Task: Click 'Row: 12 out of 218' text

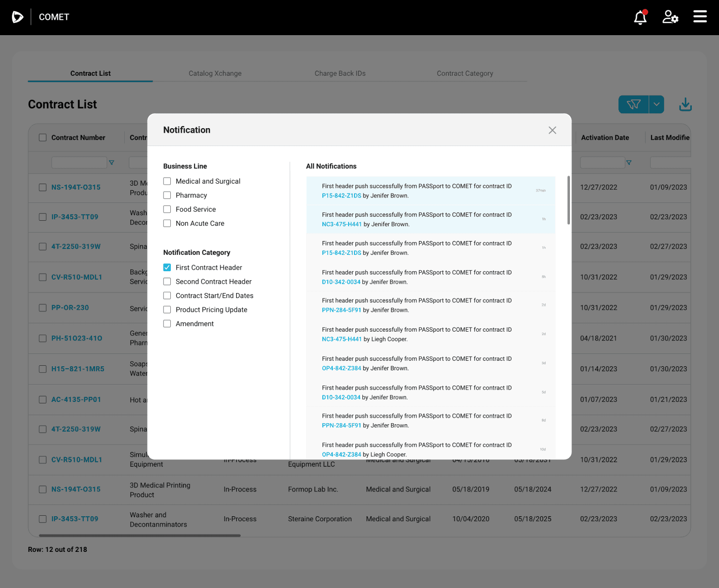Action: [57, 549]
